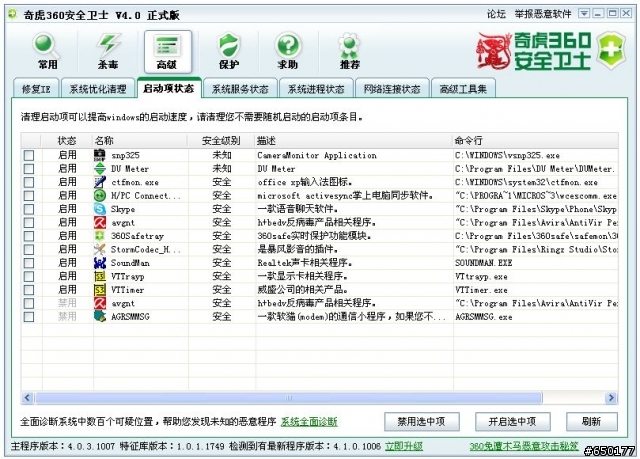Click the green cross shield logo

[x=611, y=51]
